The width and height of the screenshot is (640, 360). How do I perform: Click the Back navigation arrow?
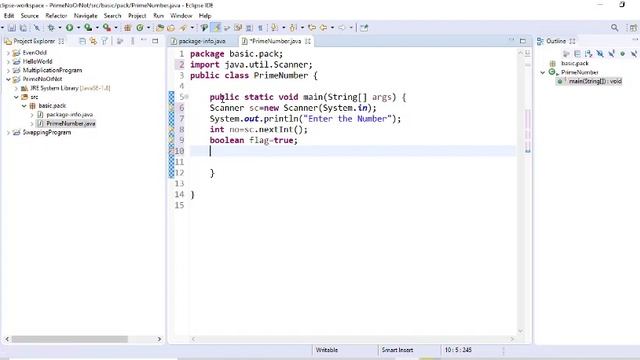pyautogui.click(x=323, y=28)
